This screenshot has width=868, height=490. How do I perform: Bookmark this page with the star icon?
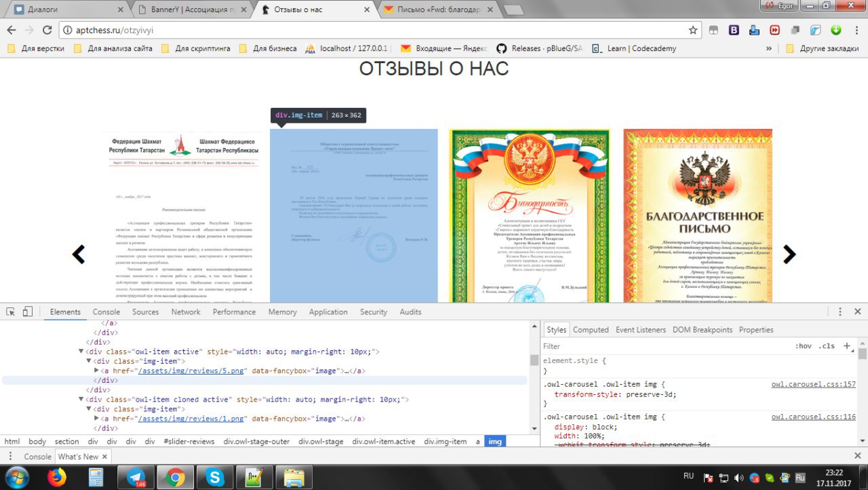[693, 30]
